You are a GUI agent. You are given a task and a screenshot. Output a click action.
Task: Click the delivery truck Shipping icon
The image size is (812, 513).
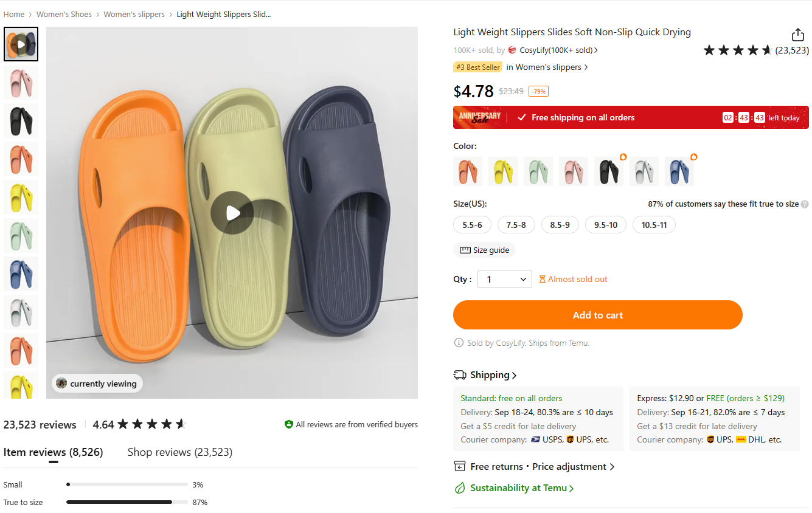coord(460,375)
